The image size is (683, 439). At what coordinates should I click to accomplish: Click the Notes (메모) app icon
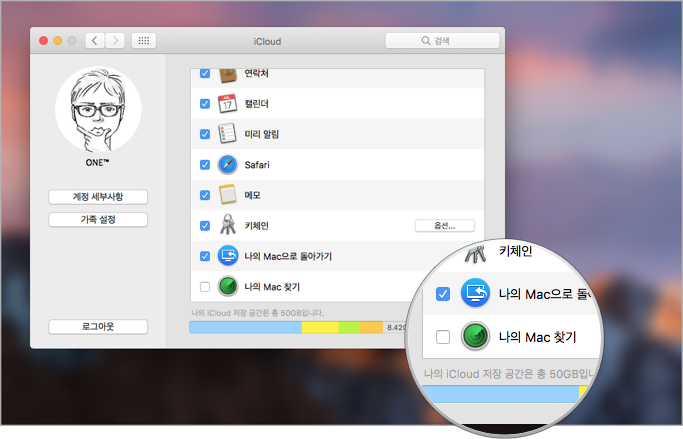coord(228,195)
